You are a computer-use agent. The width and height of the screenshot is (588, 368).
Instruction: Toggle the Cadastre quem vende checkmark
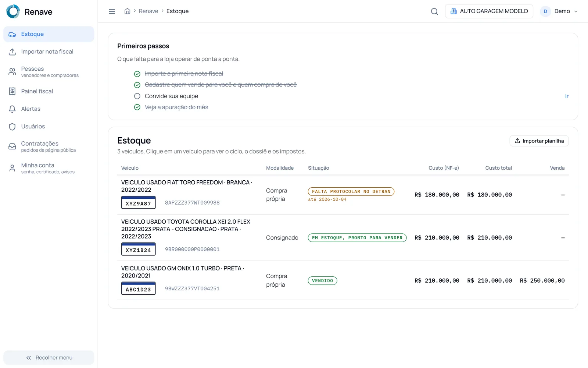tap(137, 85)
